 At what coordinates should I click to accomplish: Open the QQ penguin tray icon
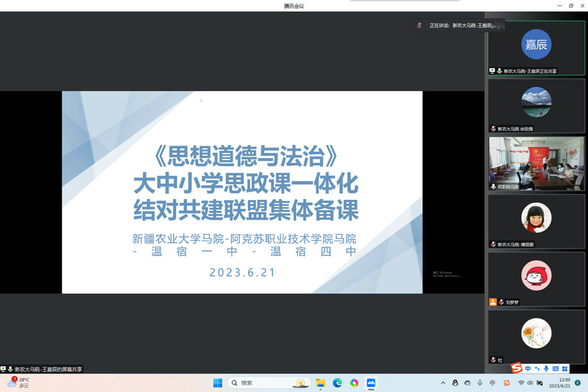tap(456, 383)
